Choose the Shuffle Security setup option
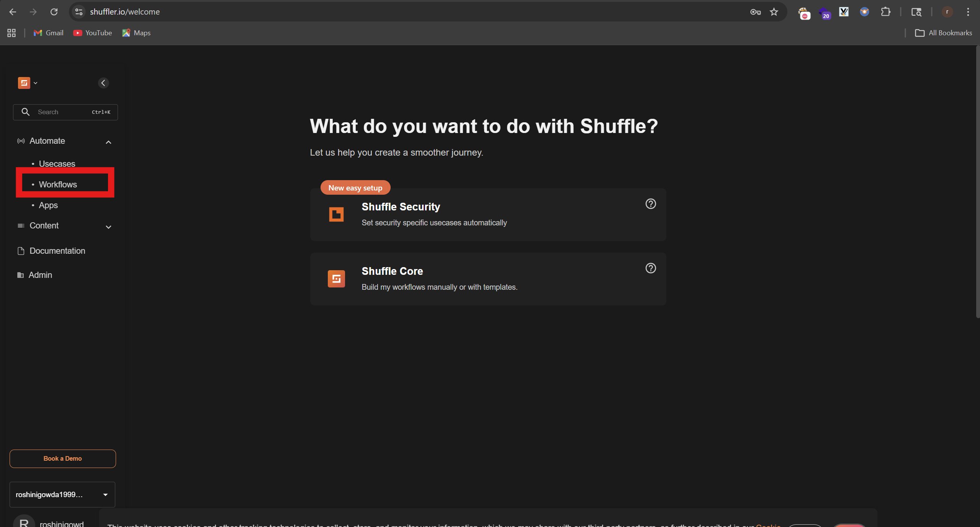 [x=488, y=214]
